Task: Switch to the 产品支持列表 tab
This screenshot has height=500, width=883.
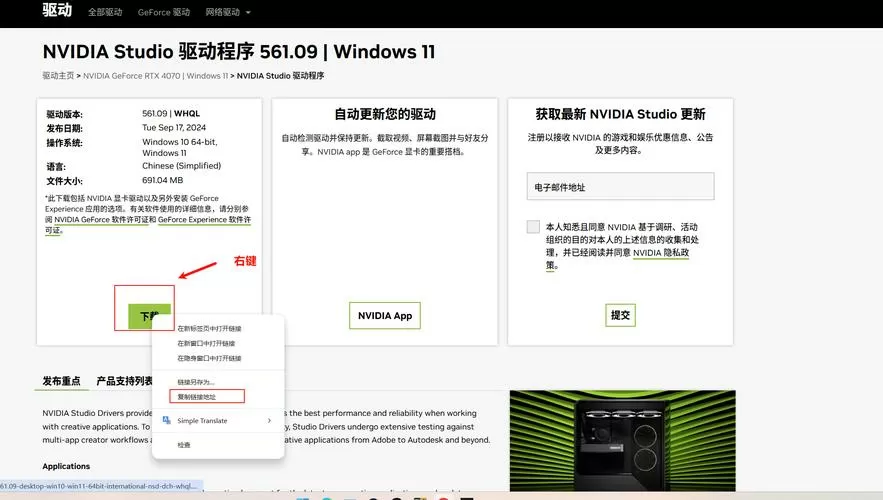Action: pos(124,381)
